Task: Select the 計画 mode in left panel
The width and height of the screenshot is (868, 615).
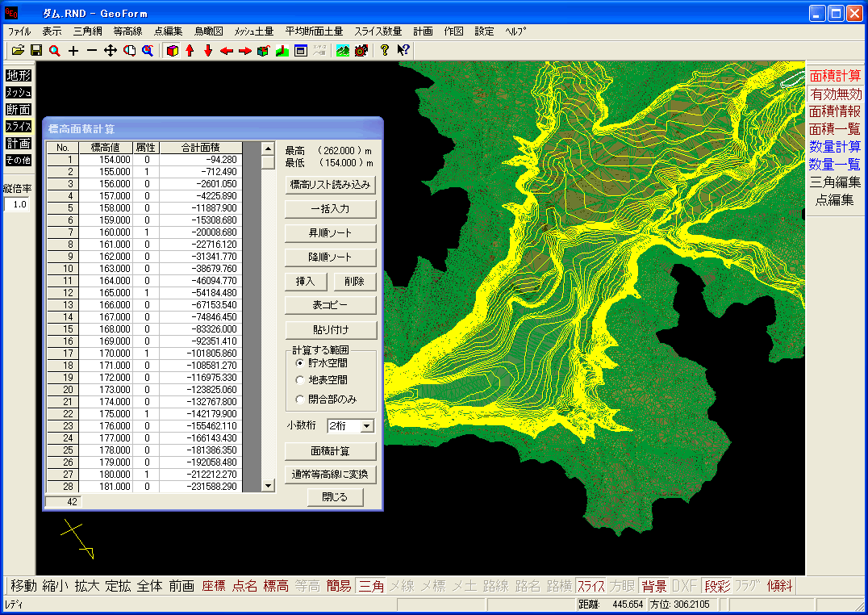Action: coord(19,144)
